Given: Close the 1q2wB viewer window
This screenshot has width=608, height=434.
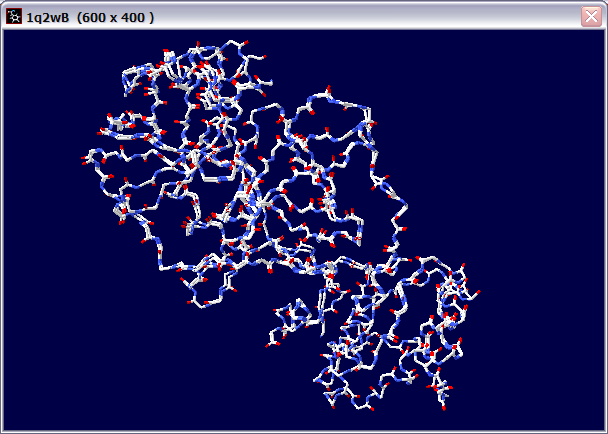Looking at the screenshot, I should click(591, 16).
